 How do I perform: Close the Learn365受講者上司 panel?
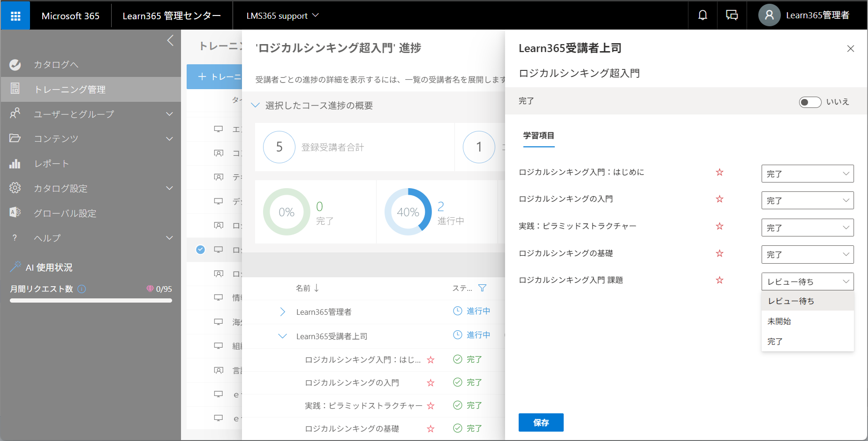(851, 48)
